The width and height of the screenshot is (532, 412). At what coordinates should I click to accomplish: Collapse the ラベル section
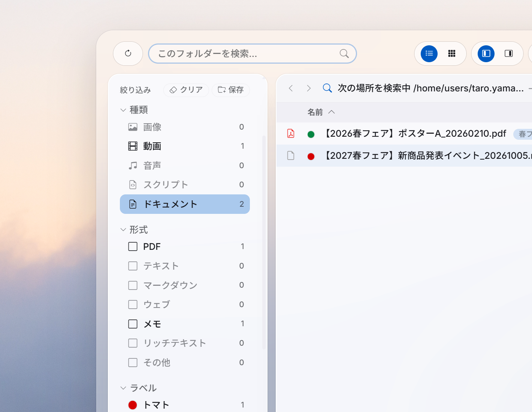click(123, 388)
